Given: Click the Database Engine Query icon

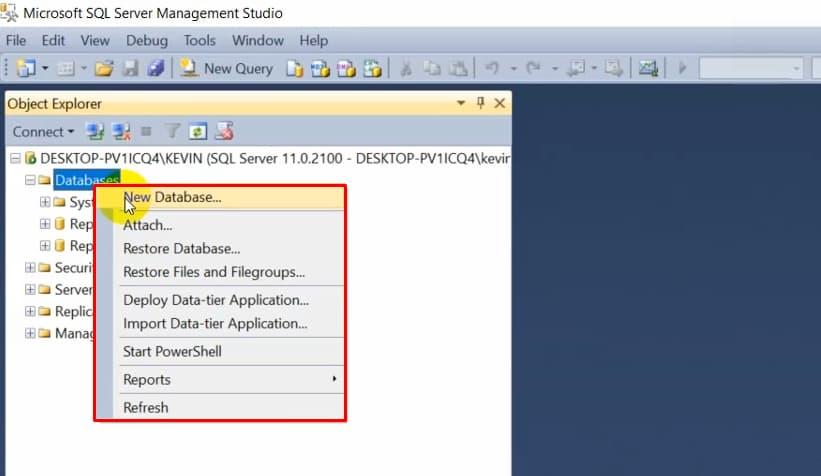Looking at the screenshot, I should tap(295, 69).
